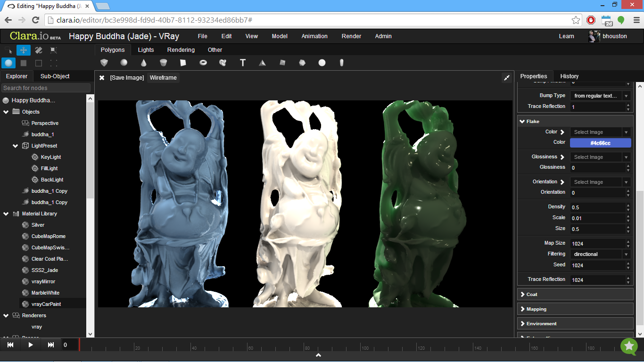
Task: Activate the Move transform tool
Action: click(x=24, y=50)
